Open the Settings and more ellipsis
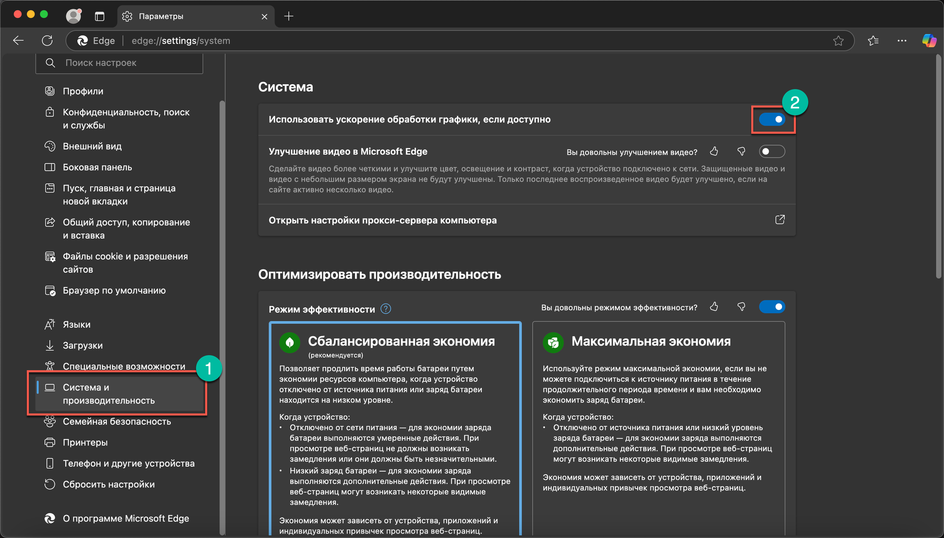 coord(901,40)
